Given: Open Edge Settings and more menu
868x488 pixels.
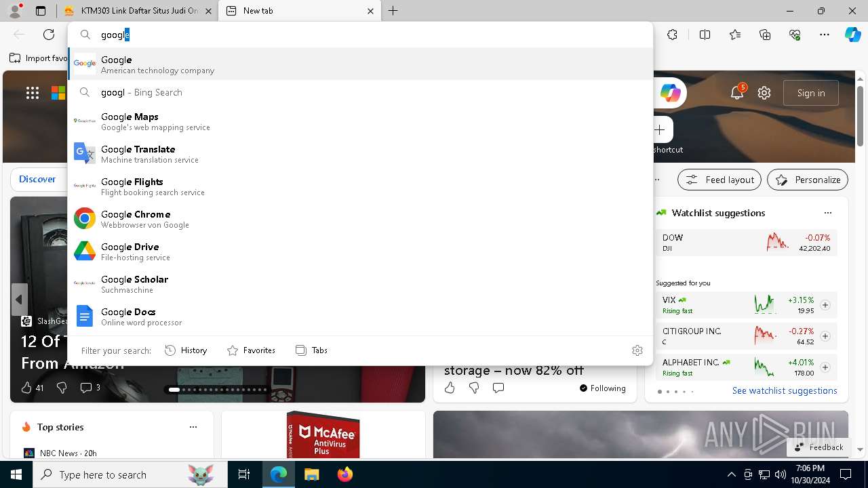Looking at the screenshot, I should [825, 35].
